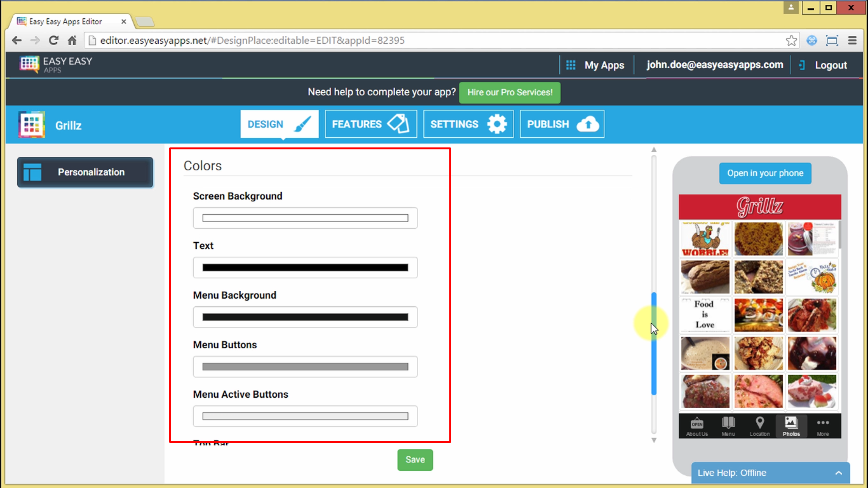Screen dimensions: 868x488
Task: Click the down arrow on the preview scrollbar
Action: [653, 439]
